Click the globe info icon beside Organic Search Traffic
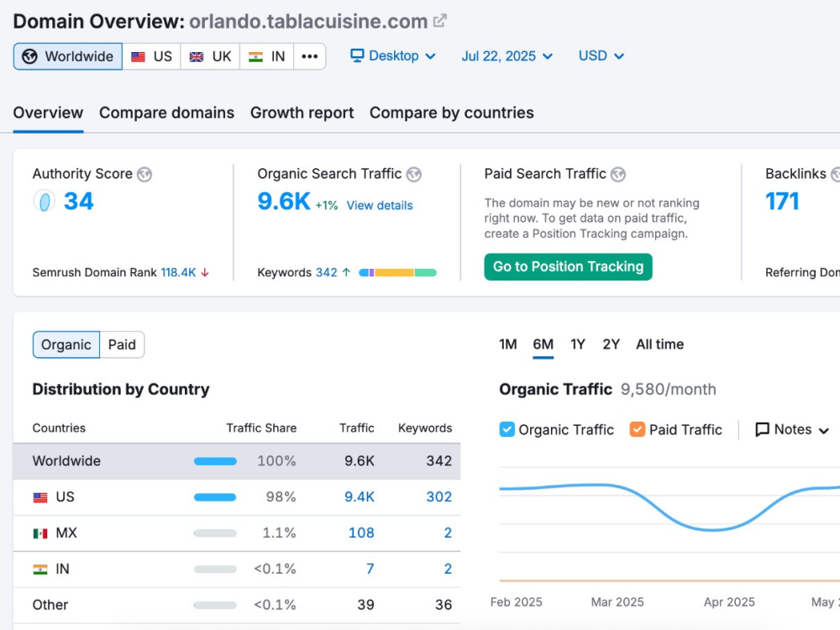The image size is (840, 630). [x=413, y=174]
